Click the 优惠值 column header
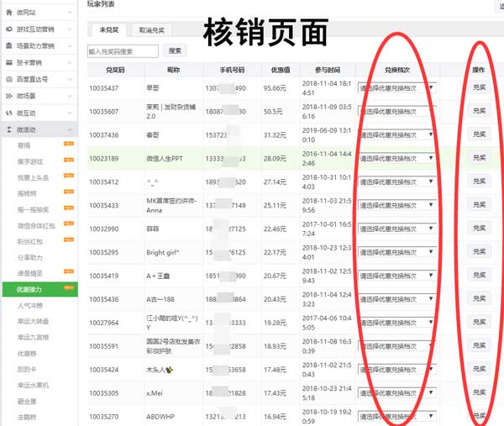This screenshot has width=504, height=426. [281, 70]
